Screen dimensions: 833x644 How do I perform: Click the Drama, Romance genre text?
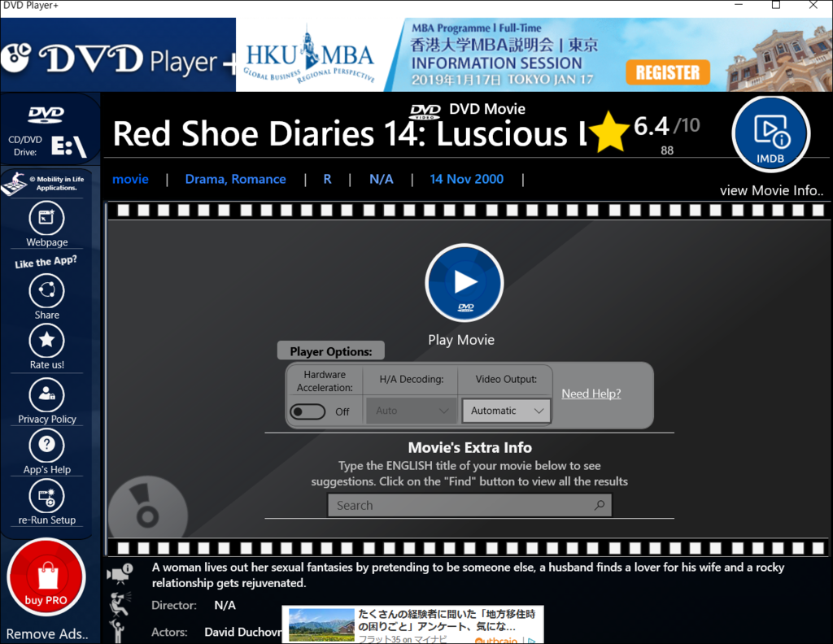[235, 179]
